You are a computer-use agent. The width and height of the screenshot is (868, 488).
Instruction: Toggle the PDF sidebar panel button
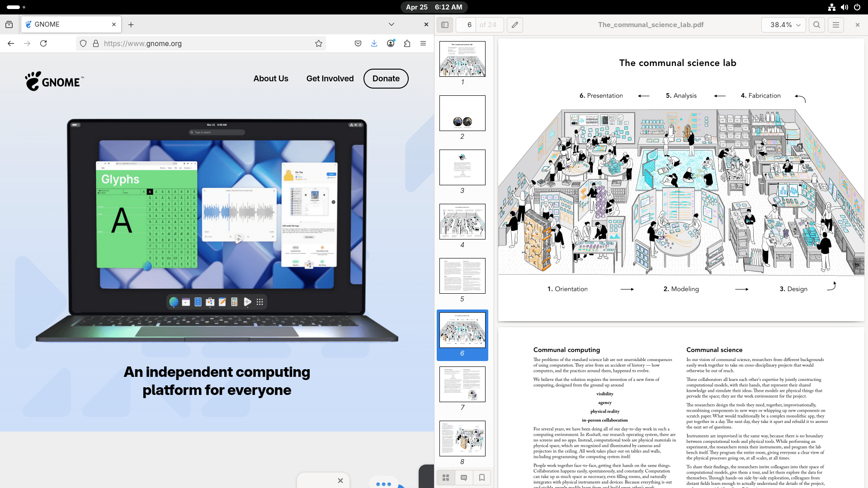coord(445,25)
